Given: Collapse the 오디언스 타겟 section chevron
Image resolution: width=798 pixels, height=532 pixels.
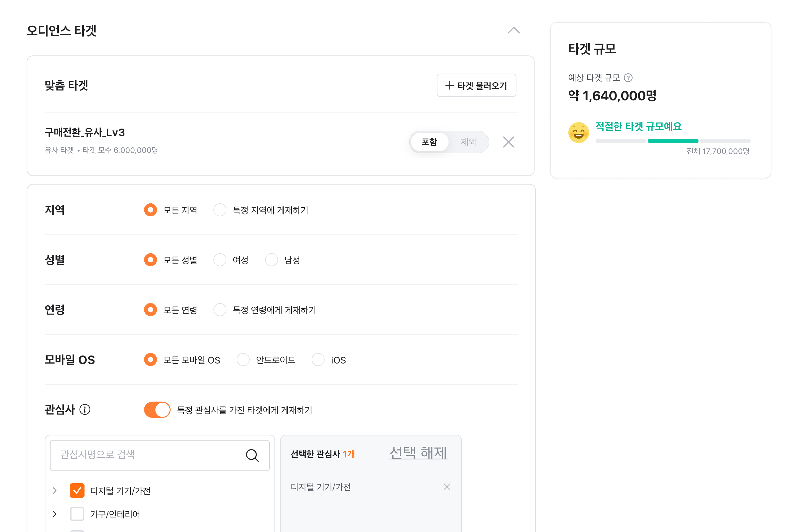Looking at the screenshot, I should (x=514, y=30).
